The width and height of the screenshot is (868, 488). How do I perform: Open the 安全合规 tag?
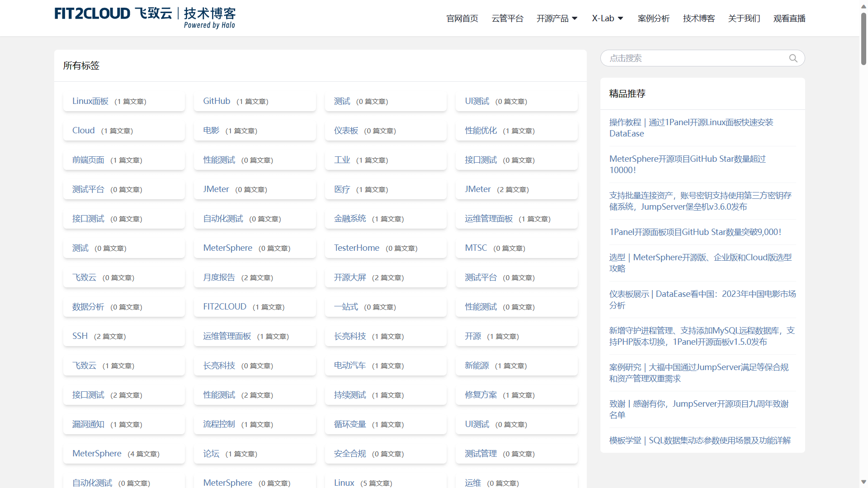tap(350, 454)
